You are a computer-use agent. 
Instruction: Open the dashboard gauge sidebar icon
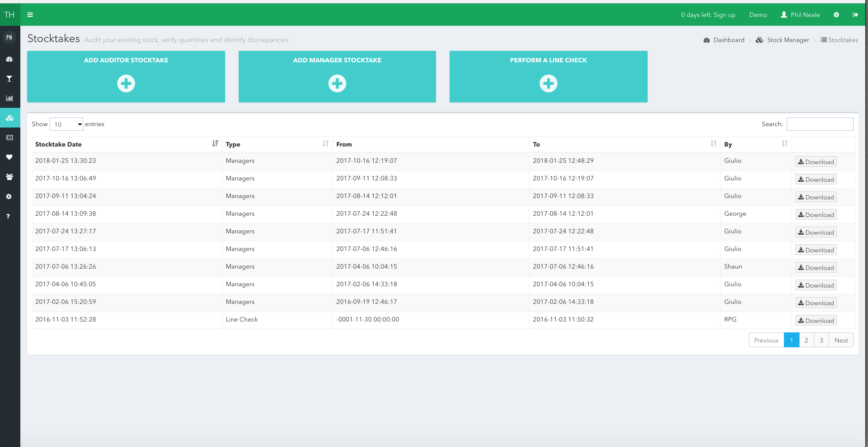pos(9,59)
